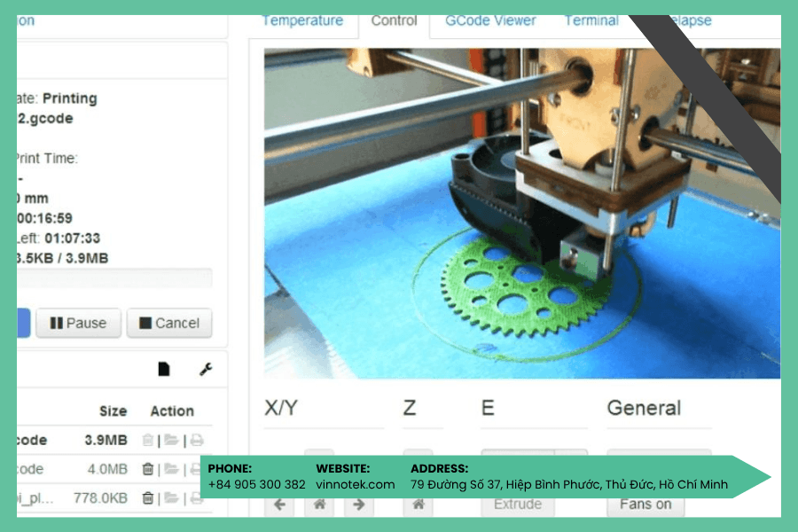
Task: Turn fans on with Fans on button
Action: click(x=645, y=504)
